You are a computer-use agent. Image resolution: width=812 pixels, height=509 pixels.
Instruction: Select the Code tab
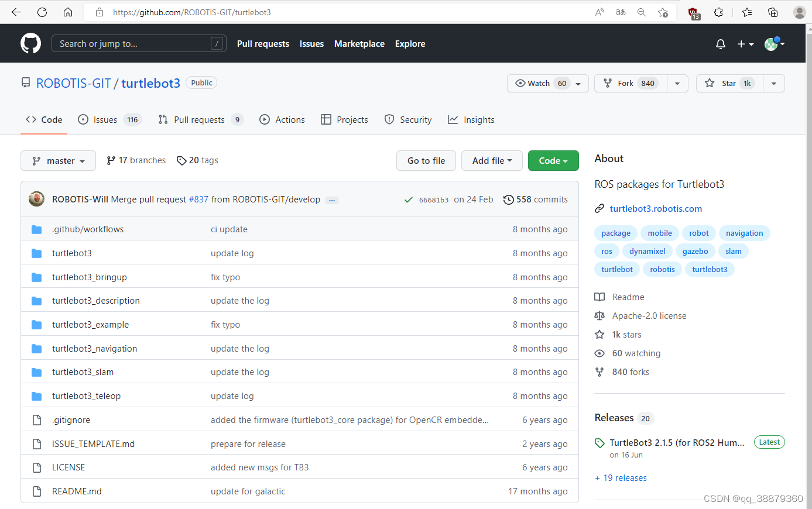coord(44,119)
